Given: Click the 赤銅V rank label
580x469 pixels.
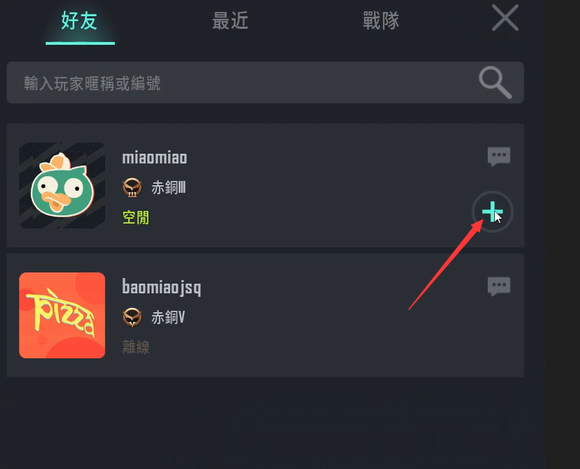Looking at the screenshot, I should 168,317.
